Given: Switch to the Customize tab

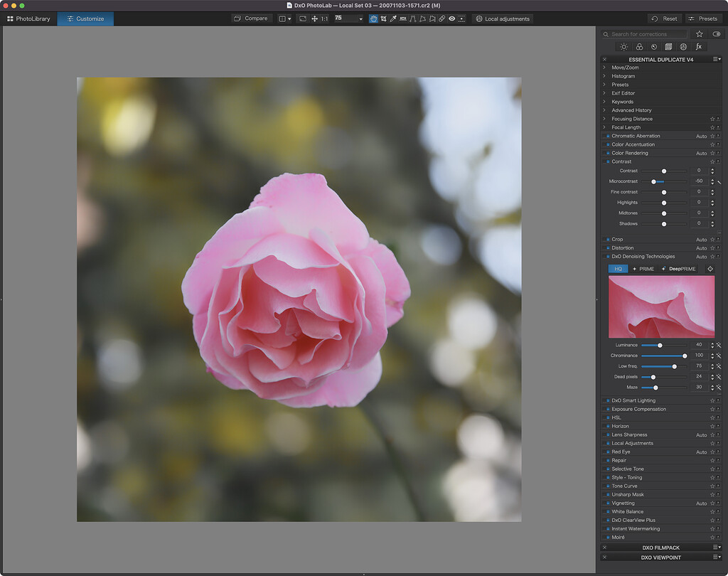Looking at the screenshot, I should point(85,19).
